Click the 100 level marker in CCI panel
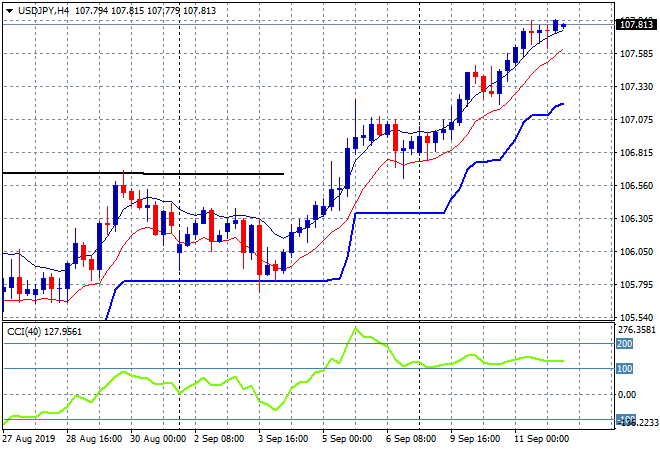 pyautogui.click(x=624, y=368)
